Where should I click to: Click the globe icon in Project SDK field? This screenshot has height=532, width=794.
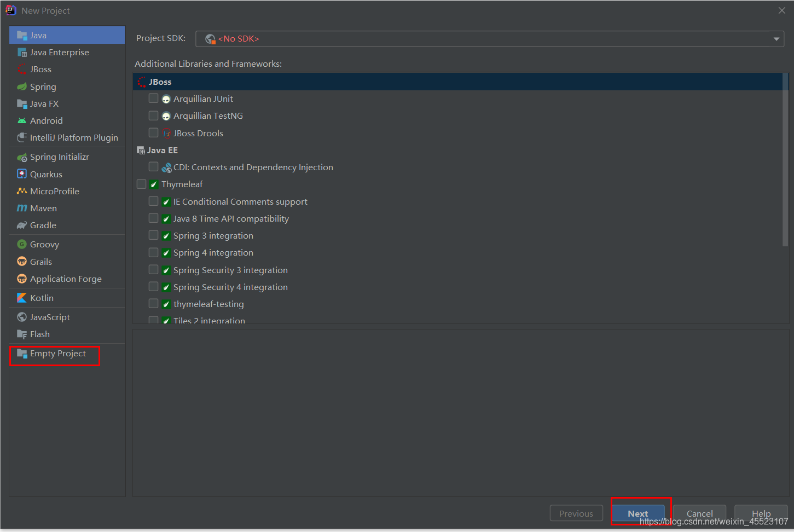[x=210, y=39]
